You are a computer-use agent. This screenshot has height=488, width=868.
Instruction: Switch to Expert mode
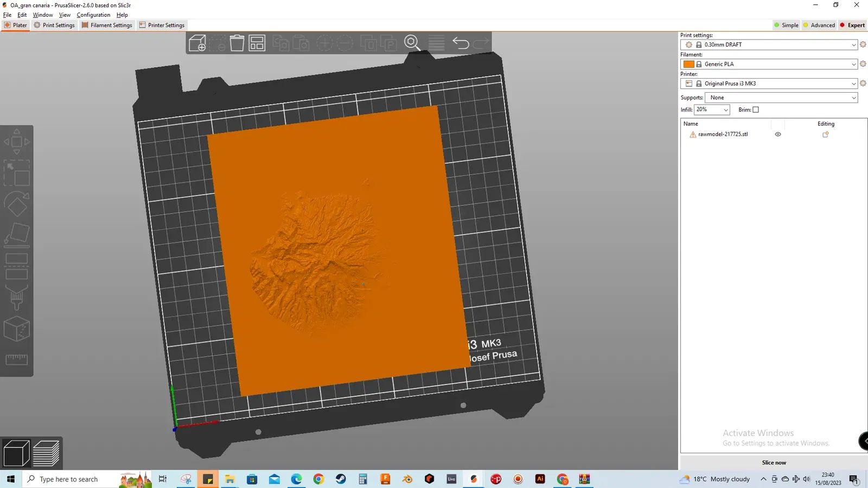852,25
